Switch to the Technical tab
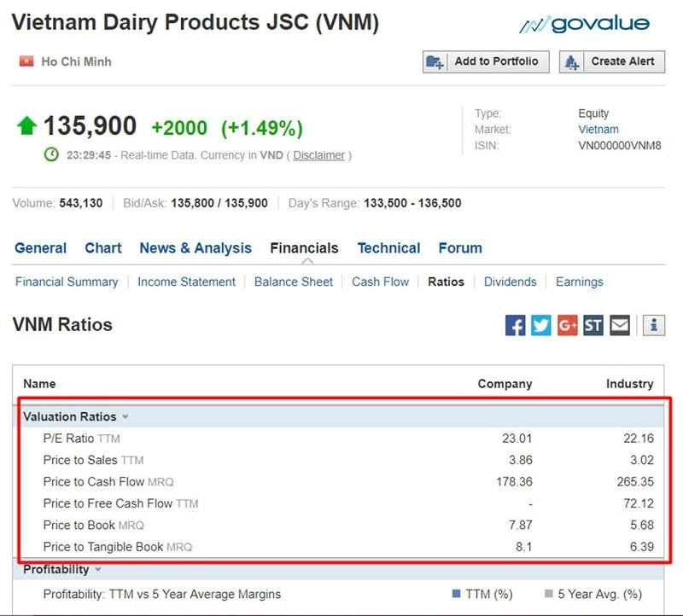The width and height of the screenshot is (683, 616). (x=388, y=248)
